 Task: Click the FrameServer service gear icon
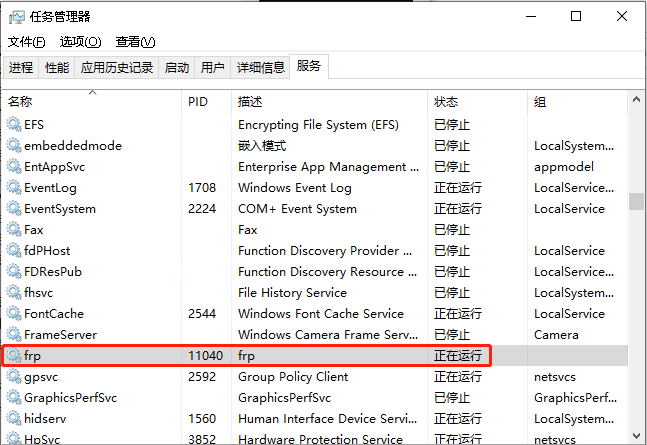[x=14, y=335]
